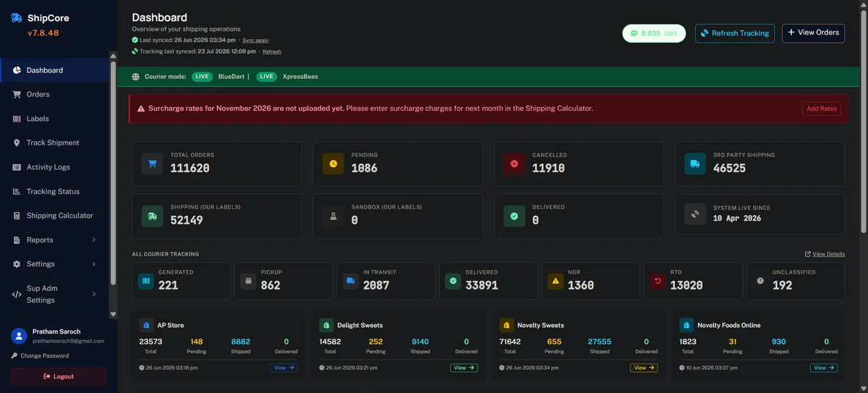Click the Pending clock icon tile
Viewport: 868px width, 393px height.
[333, 164]
